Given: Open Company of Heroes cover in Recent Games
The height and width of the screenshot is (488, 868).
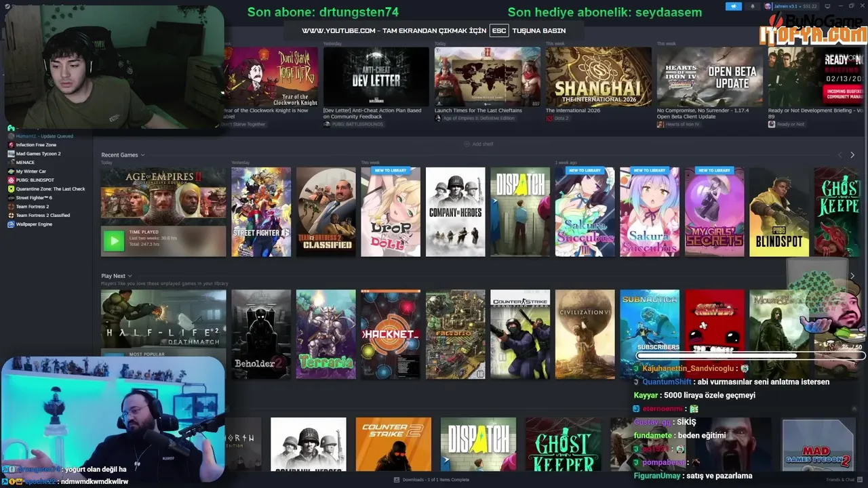Looking at the screenshot, I should coord(455,212).
